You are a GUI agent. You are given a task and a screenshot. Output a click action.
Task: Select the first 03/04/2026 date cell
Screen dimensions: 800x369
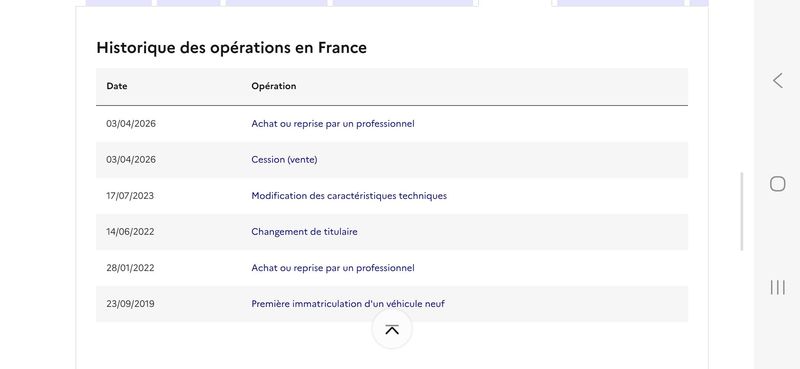[x=131, y=124]
